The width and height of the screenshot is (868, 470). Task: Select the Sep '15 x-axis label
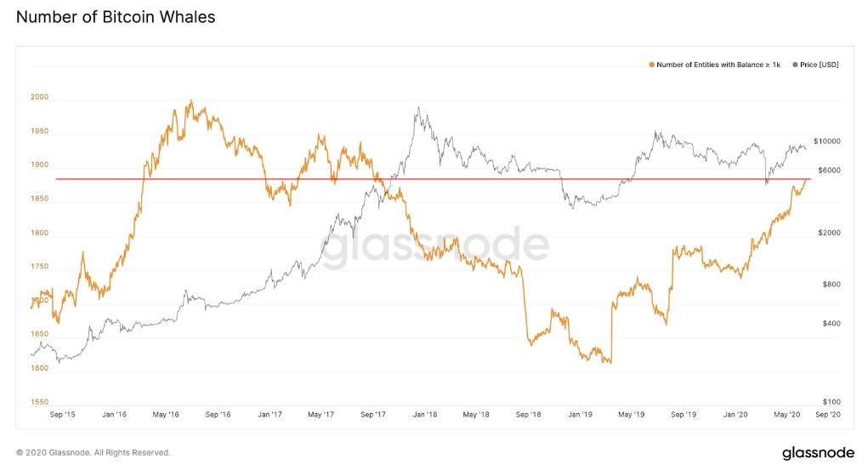[62, 414]
